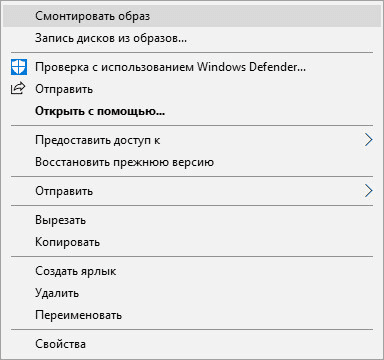
Task: Click the bold default action entry
Action: click(192, 111)
